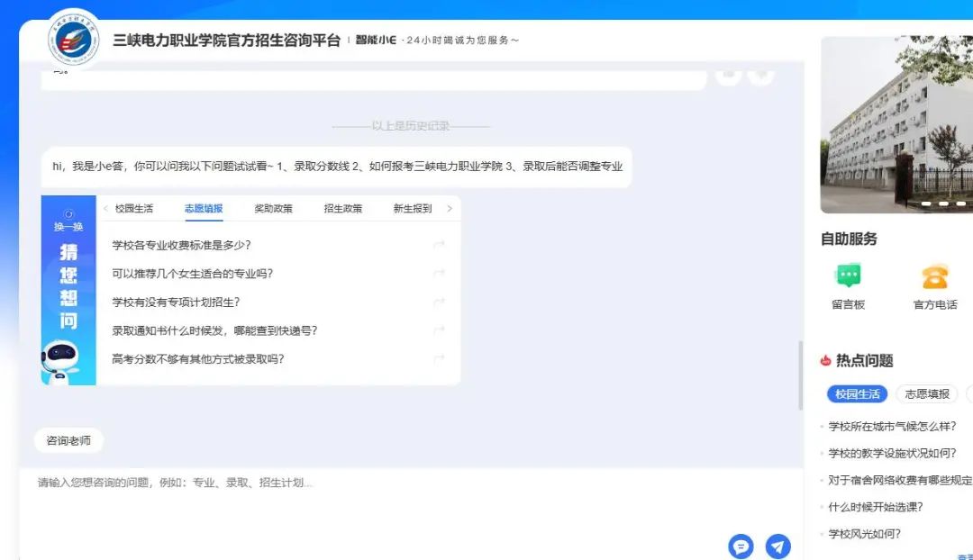Click the blue chat bubble icon near input
The width and height of the screenshot is (973, 560).
pos(741,546)
